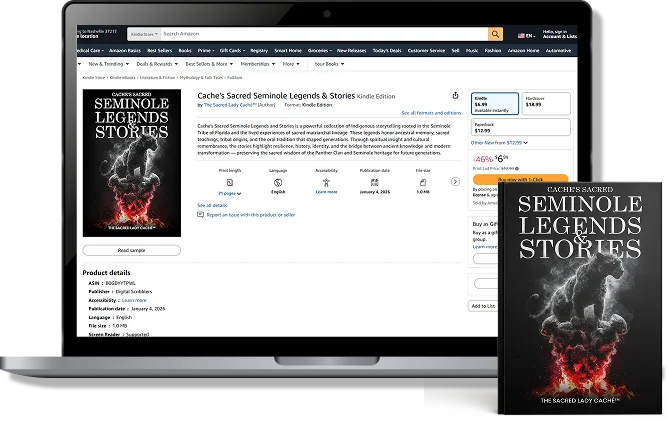Click the book cover thumbnail on the page
This screenshot has width=668, height=421.
click(x=132, y=163)
